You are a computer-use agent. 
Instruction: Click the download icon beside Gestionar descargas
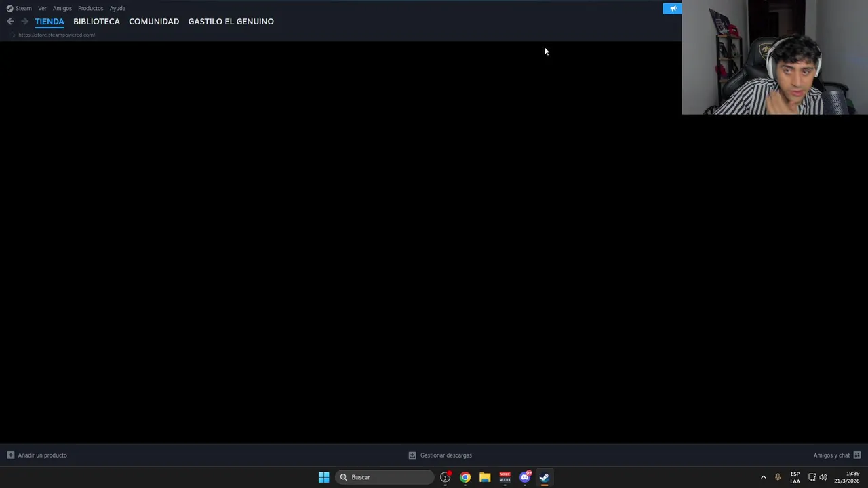point(412,455)
